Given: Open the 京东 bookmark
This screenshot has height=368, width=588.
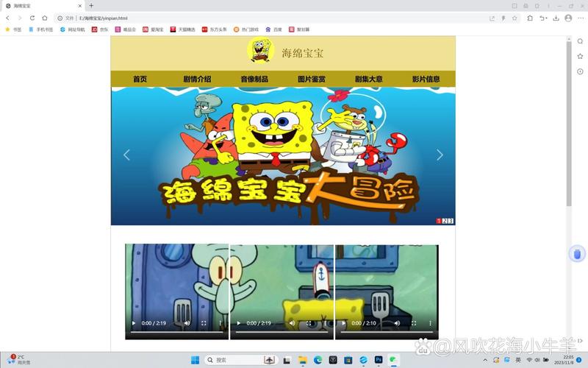Looking at the screenshot, I should (x=100, y=29).
